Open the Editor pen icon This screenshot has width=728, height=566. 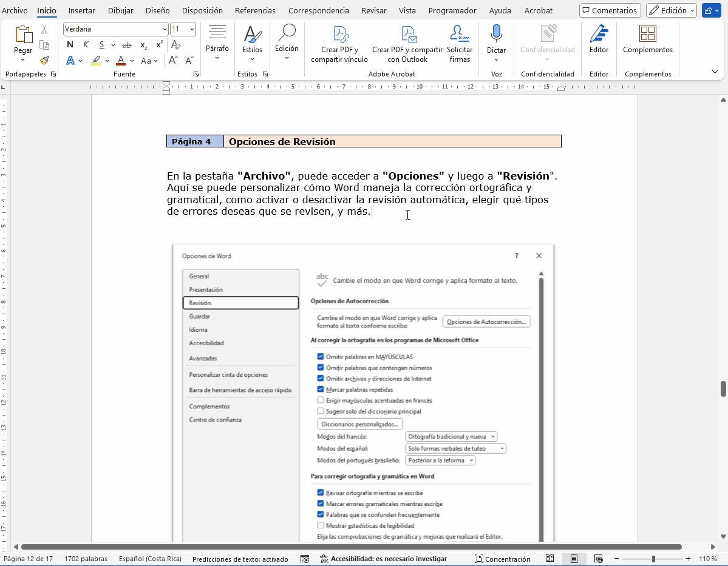tap(599, 34)
